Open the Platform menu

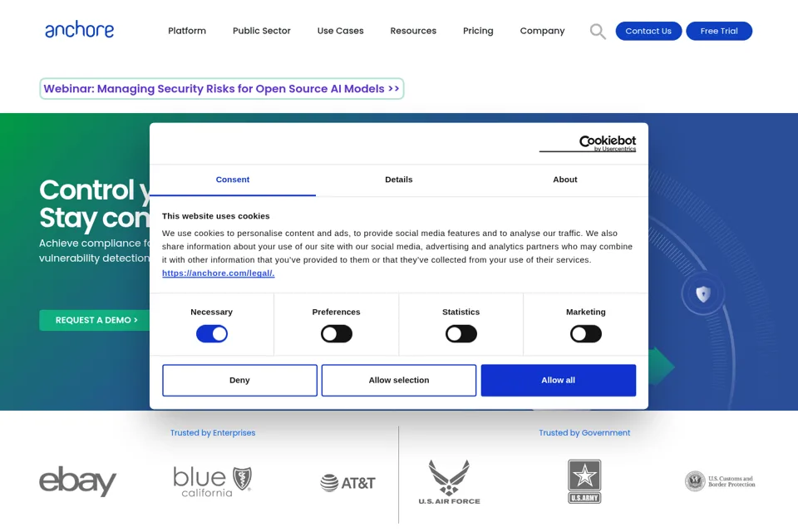(187, 31)
